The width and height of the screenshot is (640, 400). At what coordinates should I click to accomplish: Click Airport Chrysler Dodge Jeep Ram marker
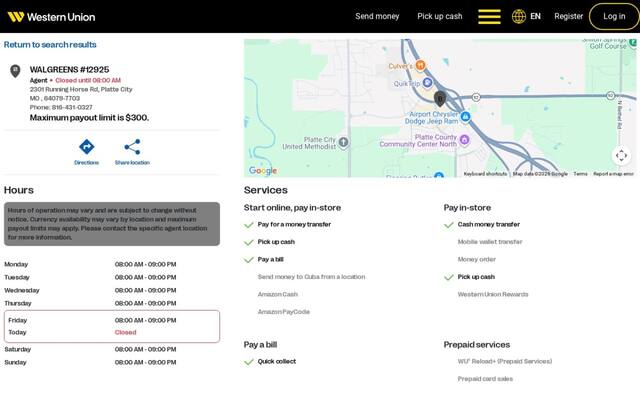[x=465, y=117]
